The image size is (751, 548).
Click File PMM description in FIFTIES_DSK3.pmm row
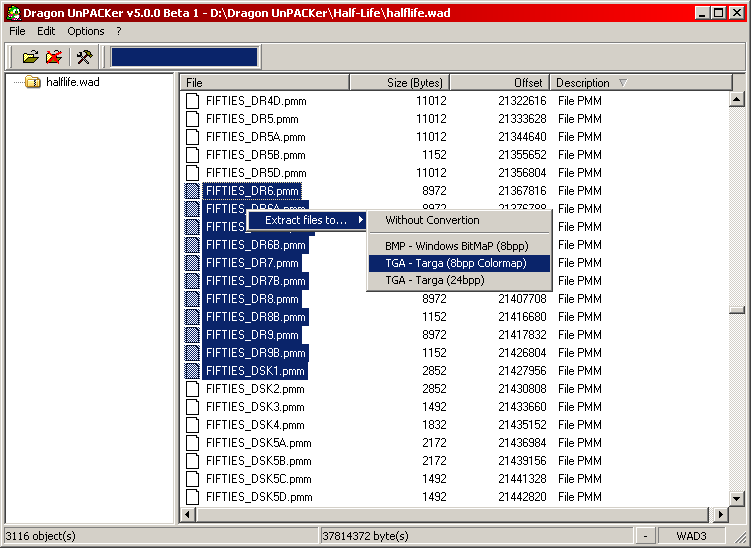(x=580, y=407)
